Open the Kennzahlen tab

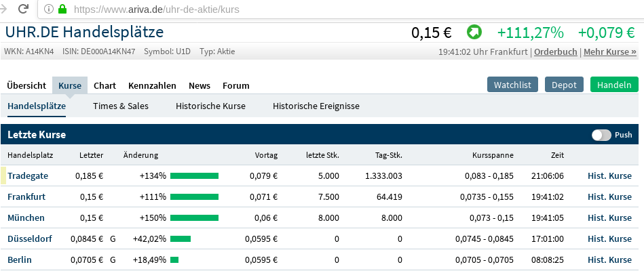[x=152, y=85]
